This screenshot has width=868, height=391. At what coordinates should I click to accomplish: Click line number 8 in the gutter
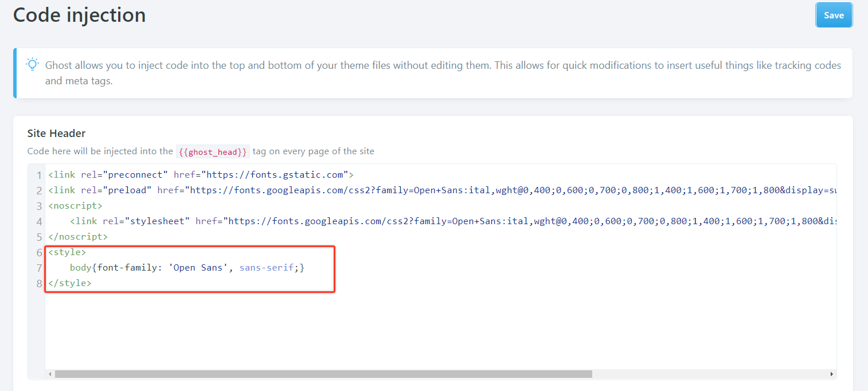click(x=39, y=283)
